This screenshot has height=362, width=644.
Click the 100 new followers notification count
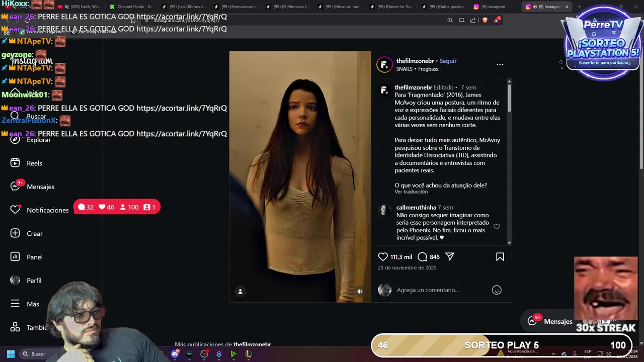129,207
